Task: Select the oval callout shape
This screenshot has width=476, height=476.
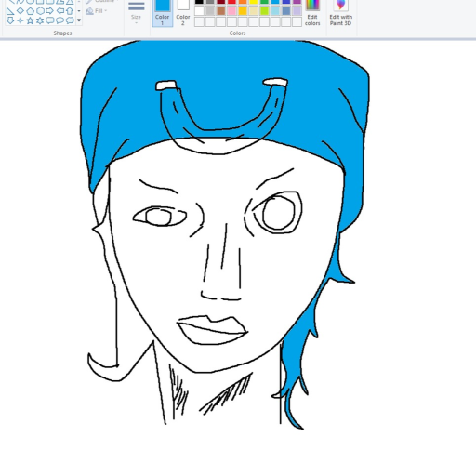Action: pos(59,20)
